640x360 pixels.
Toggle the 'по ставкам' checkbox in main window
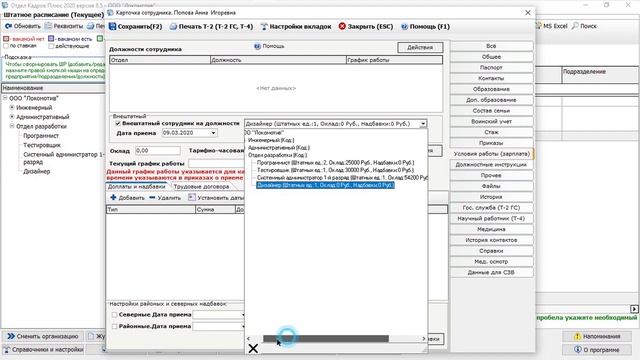6,46
